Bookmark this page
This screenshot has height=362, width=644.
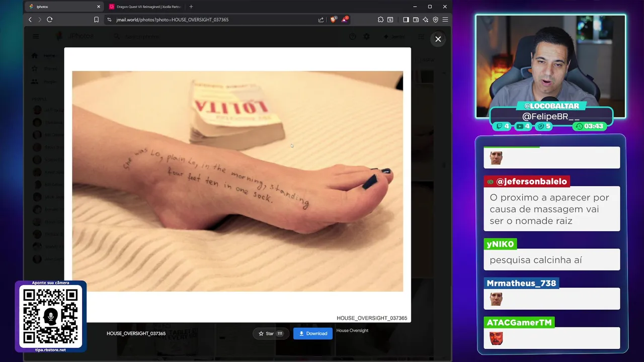pos(96,20)
